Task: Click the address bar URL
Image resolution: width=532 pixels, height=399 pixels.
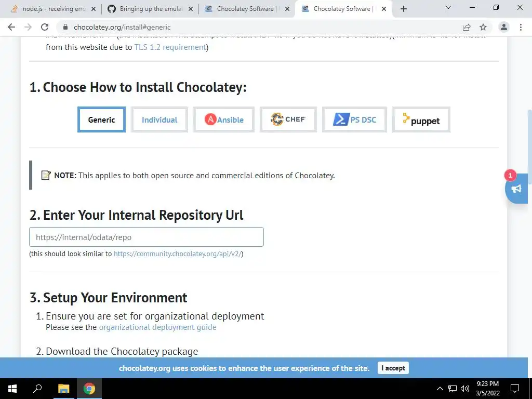Action: (122, 27)
